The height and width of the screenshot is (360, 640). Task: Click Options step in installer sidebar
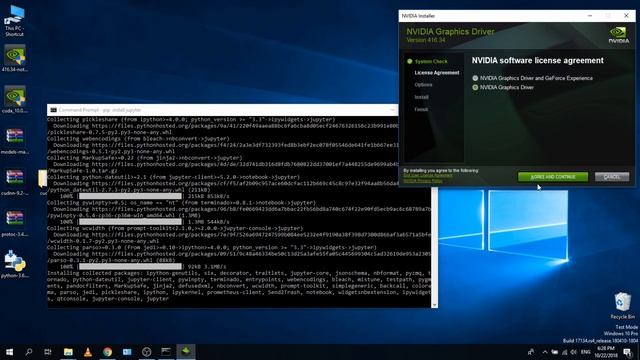coord(423,85)
